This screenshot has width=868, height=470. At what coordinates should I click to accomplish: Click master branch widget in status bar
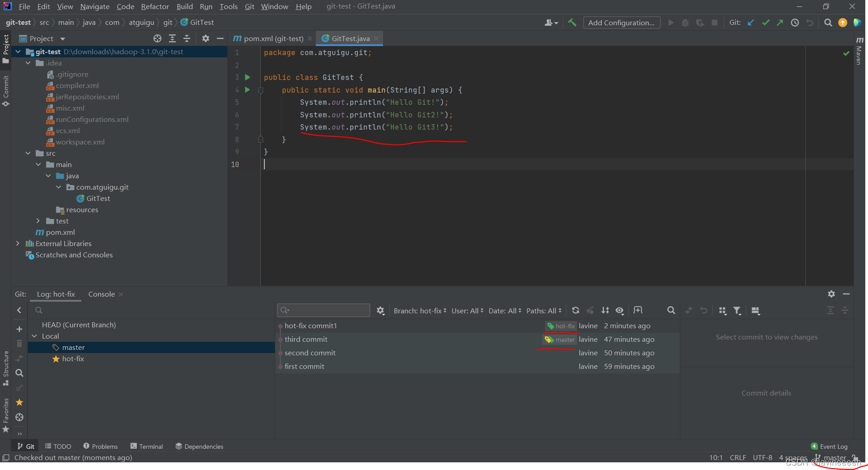coord(831,458)
